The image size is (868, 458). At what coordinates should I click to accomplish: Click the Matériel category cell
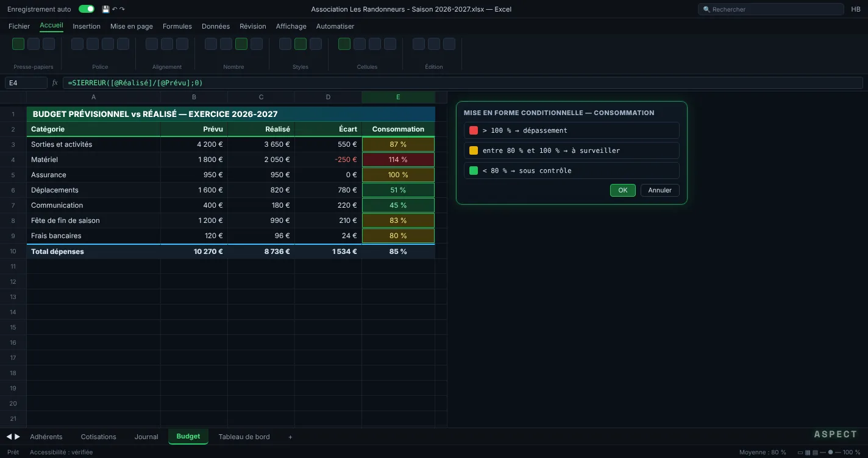[x=93, y=160]
